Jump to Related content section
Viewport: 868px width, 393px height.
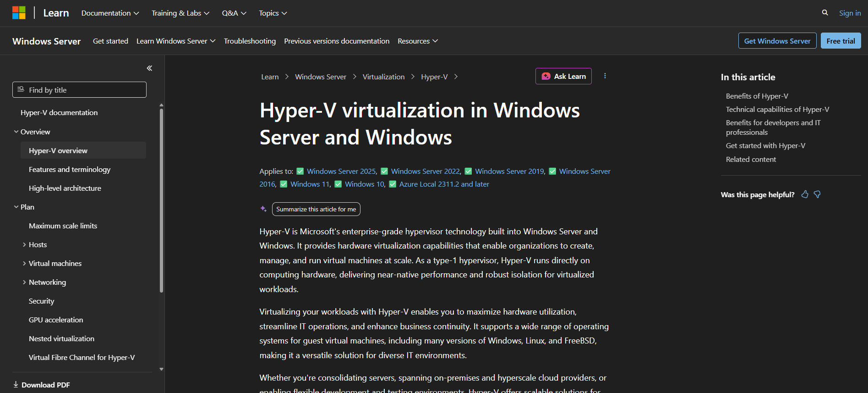point(751,159)
